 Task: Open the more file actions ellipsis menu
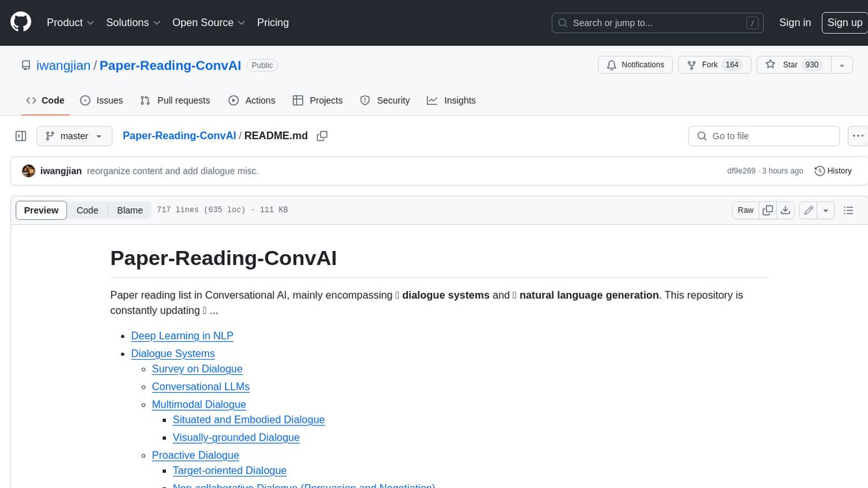tap(858, 136)
